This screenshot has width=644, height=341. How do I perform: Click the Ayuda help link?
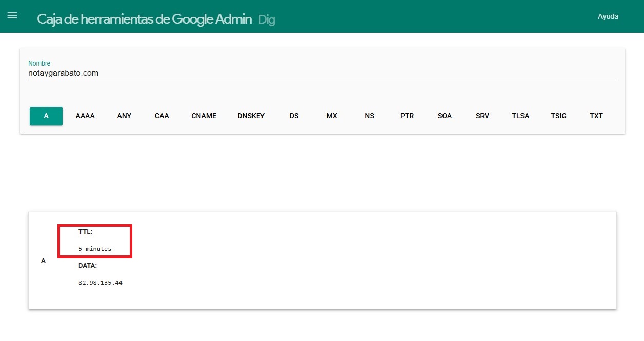coord(608,16)
